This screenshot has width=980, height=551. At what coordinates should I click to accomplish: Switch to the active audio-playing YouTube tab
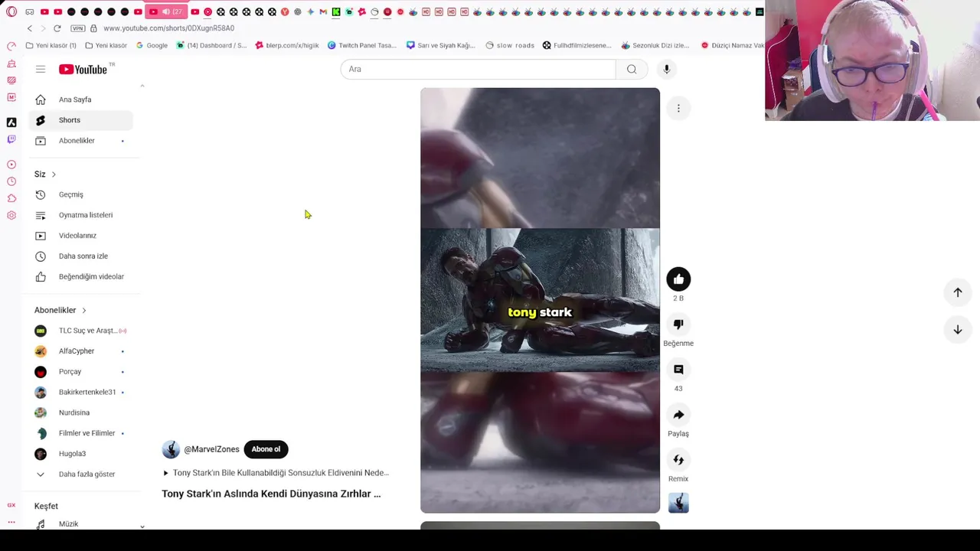tap(166, 11)
